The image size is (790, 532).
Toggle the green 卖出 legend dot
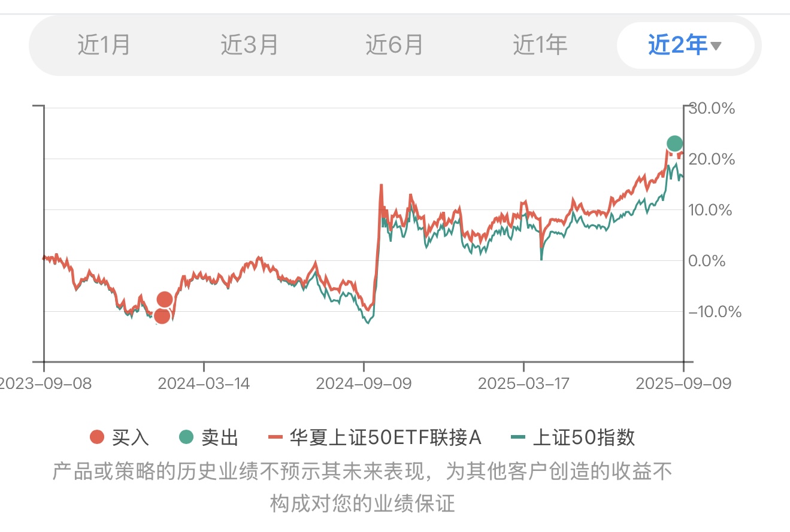(187, 437)
